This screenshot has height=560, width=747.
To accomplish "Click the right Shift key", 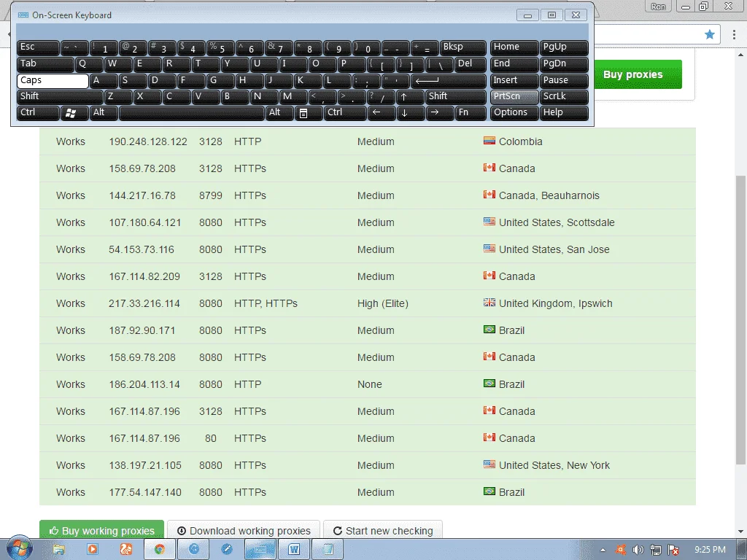I will coord(455,97).
